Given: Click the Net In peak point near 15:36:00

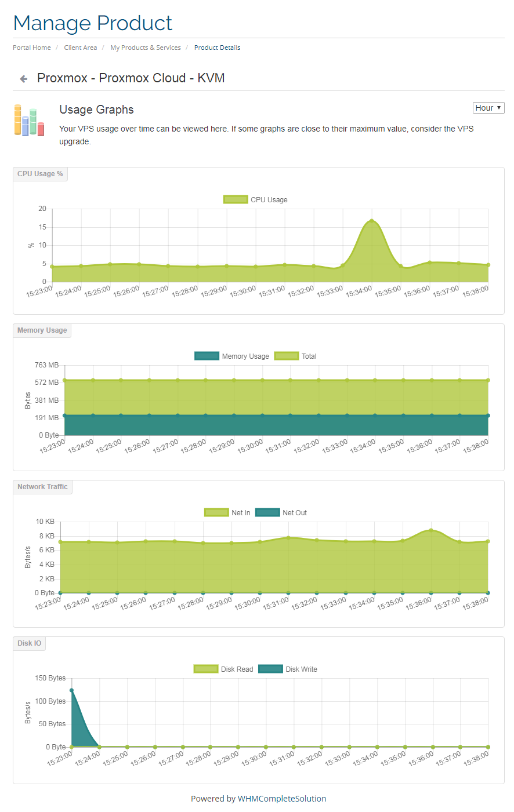Looking at the screenshot, I should tap(431, 530).
